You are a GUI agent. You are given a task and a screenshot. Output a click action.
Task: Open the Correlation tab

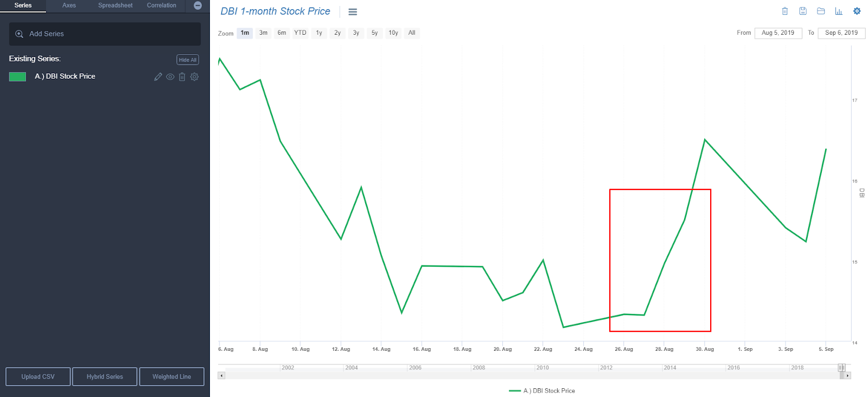(x=162, y=5)
